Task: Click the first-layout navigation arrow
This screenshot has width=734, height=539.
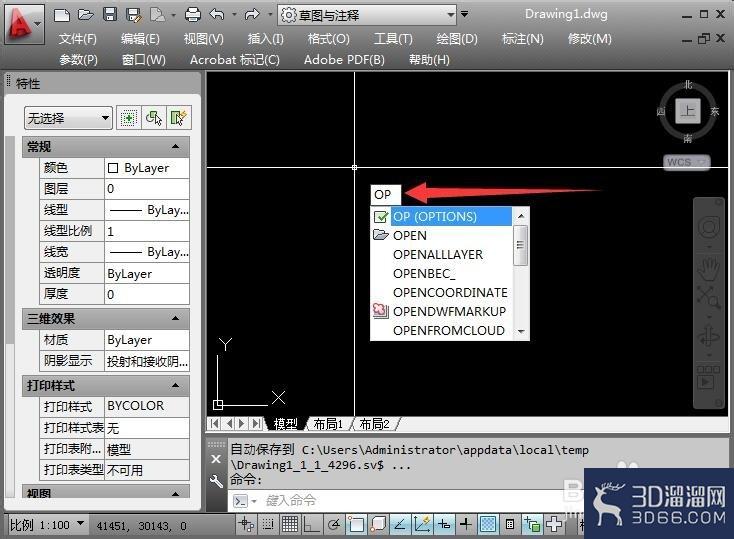Action: pos(214,424)
